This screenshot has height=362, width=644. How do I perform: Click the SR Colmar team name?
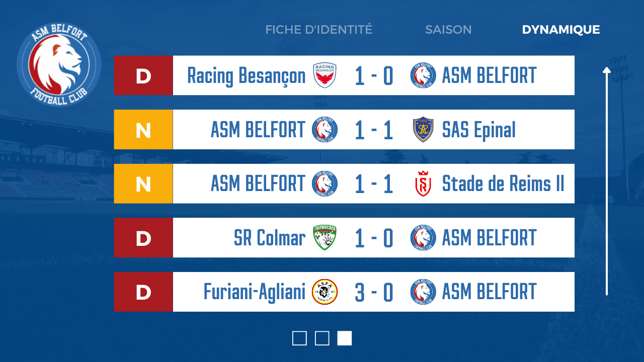(x=270, y=238)
